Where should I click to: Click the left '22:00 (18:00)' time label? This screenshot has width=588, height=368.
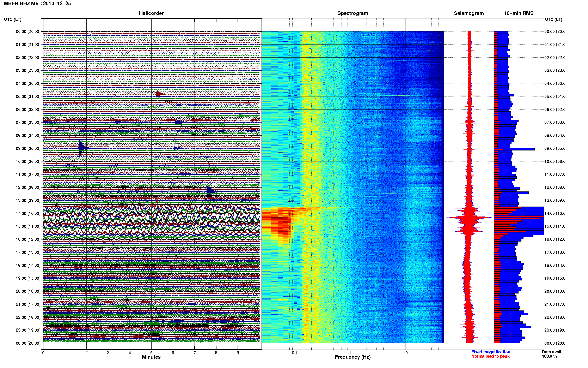click(28, 317)
